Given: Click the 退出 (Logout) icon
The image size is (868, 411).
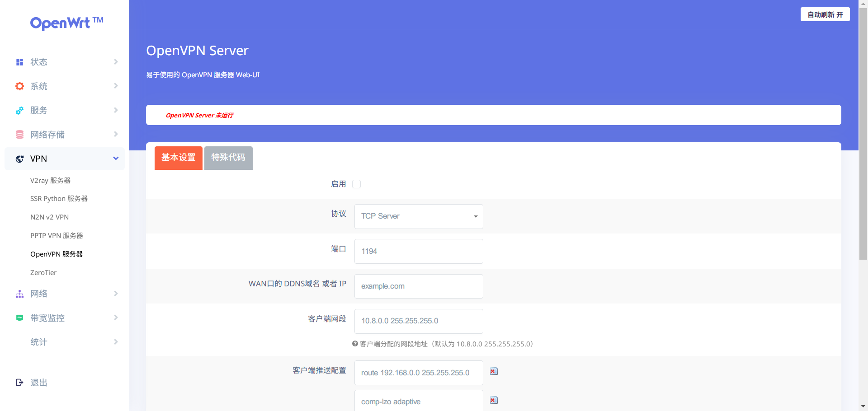Looking at the screenshot, I should point(19,382).
